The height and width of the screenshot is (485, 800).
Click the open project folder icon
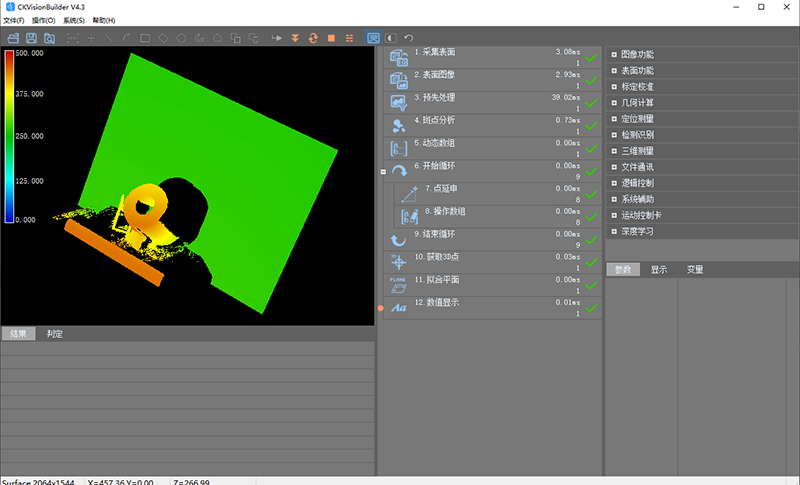point(14,38)
